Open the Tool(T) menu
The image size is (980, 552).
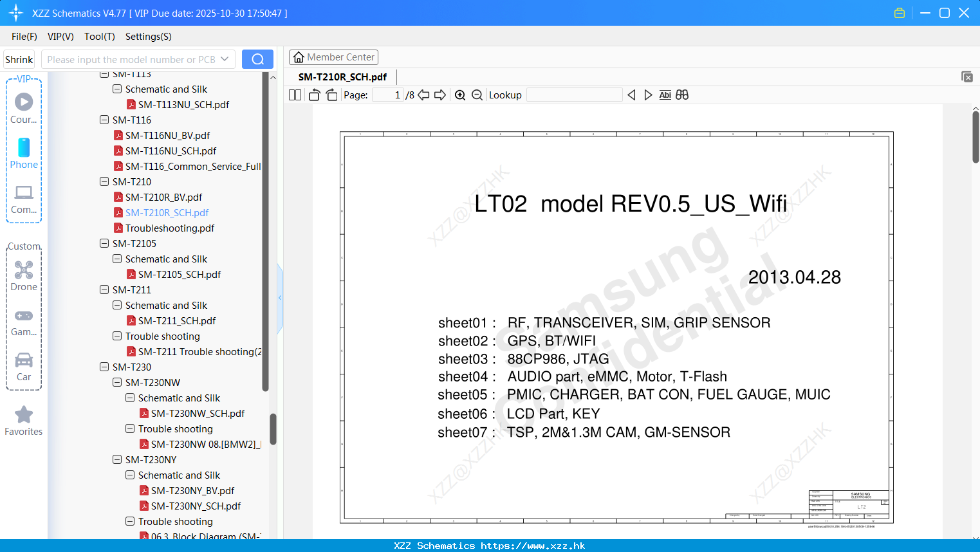pos(99,37)
